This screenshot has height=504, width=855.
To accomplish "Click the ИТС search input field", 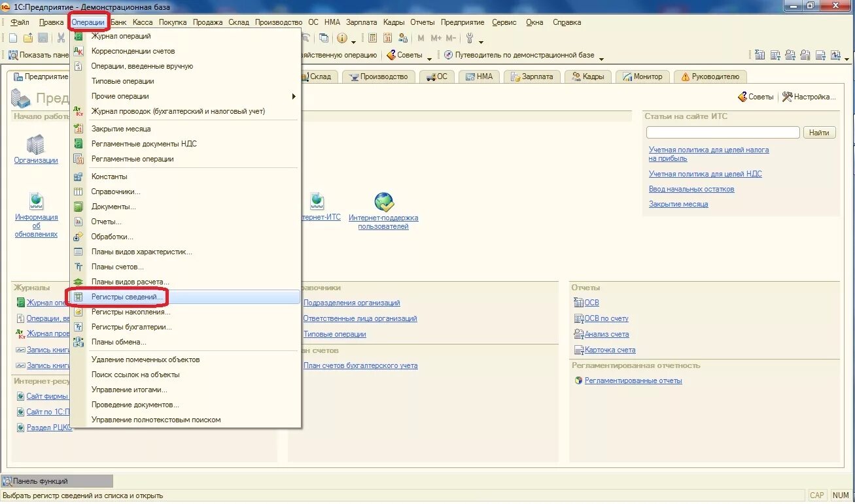I will click(x=723, y=133).
